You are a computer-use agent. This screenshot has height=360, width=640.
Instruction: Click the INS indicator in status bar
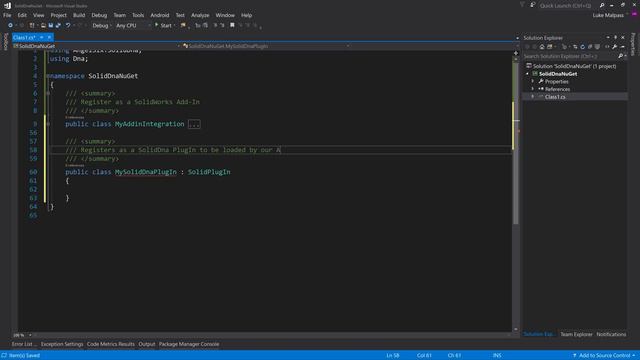(x=497, y=356)
